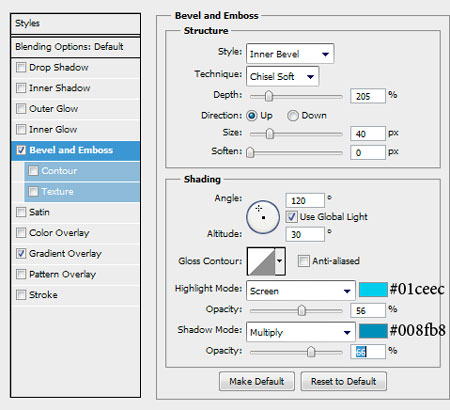Uncheck the Gradient Overlay checkbox

tap(21, 254)
